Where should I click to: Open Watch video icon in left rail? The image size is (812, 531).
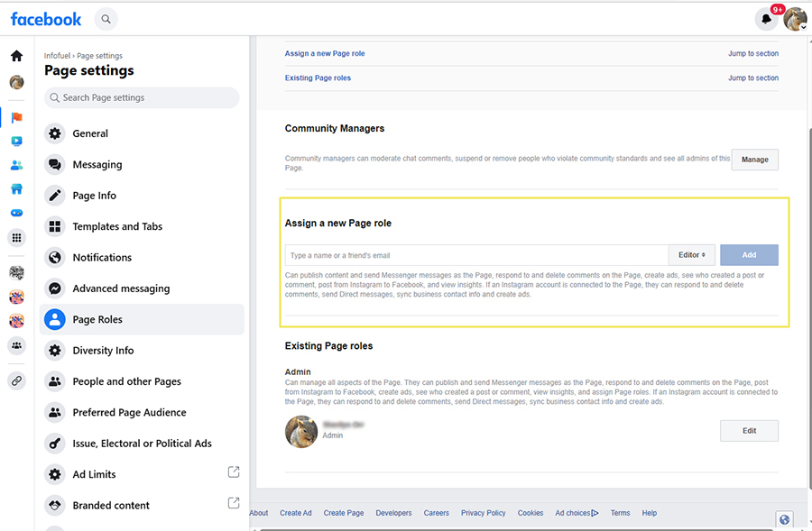coord(16,142)
